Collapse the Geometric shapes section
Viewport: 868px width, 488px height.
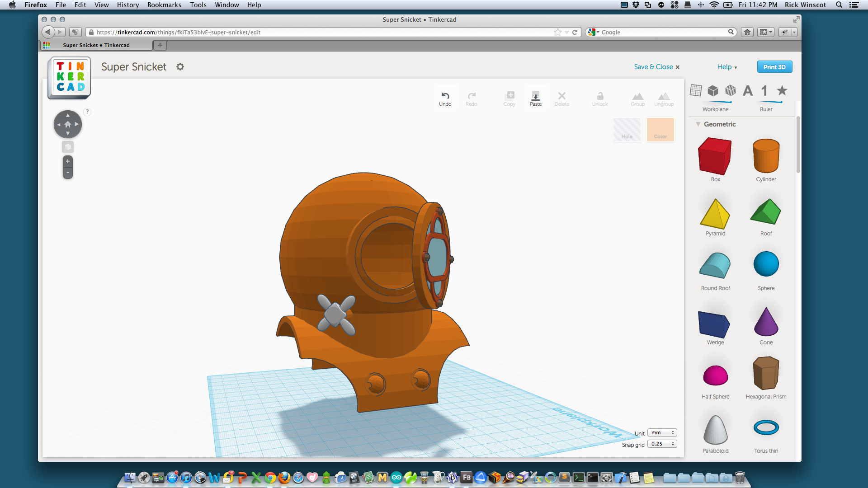click(698, 124)
